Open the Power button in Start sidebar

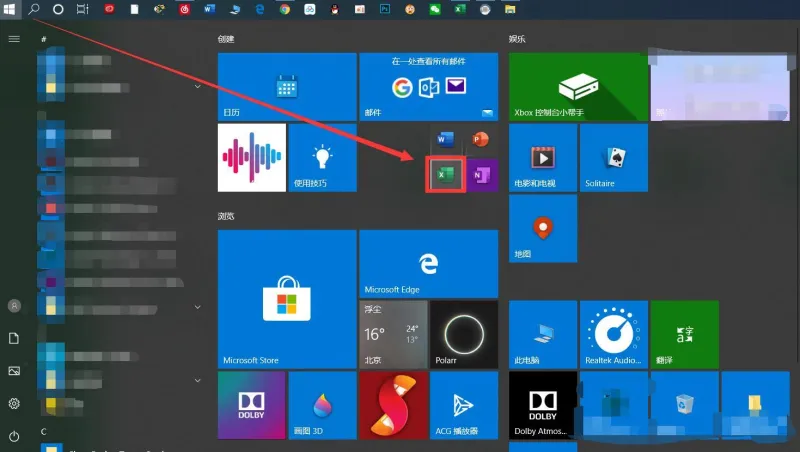coord(14,436)
